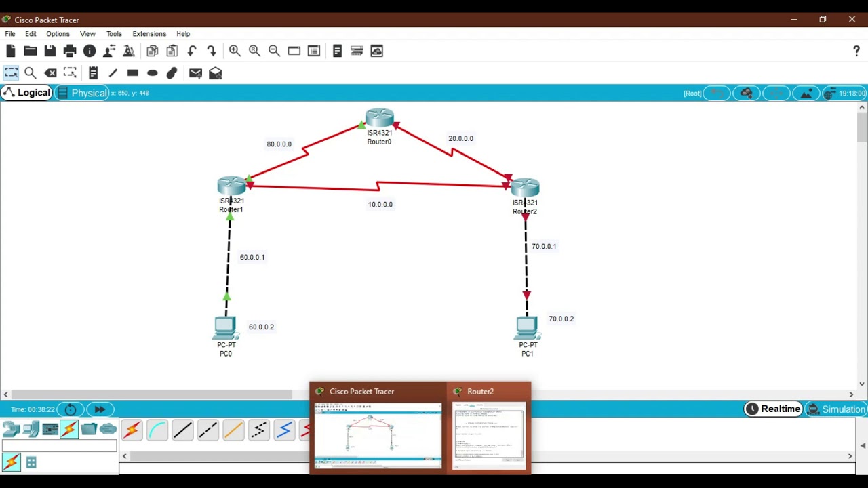This screenshot has width=868, height=488.
Task: Open a file with the folder icon
Action: [30, 51]
